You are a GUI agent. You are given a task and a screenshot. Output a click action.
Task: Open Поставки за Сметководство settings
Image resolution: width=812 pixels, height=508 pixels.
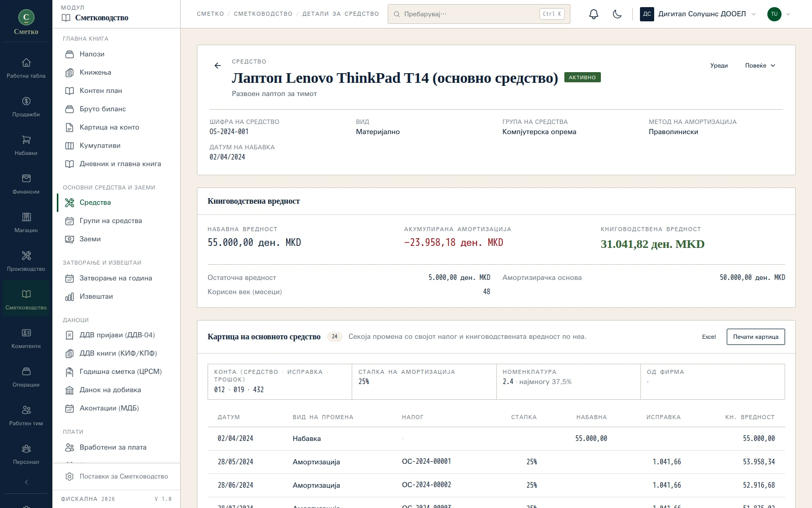tap(117, 477)
